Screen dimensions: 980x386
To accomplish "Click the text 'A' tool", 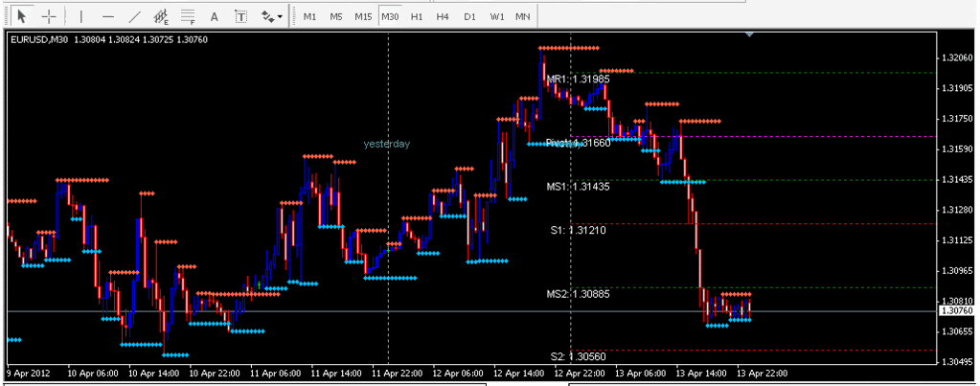I will click(x=214, y=16).
